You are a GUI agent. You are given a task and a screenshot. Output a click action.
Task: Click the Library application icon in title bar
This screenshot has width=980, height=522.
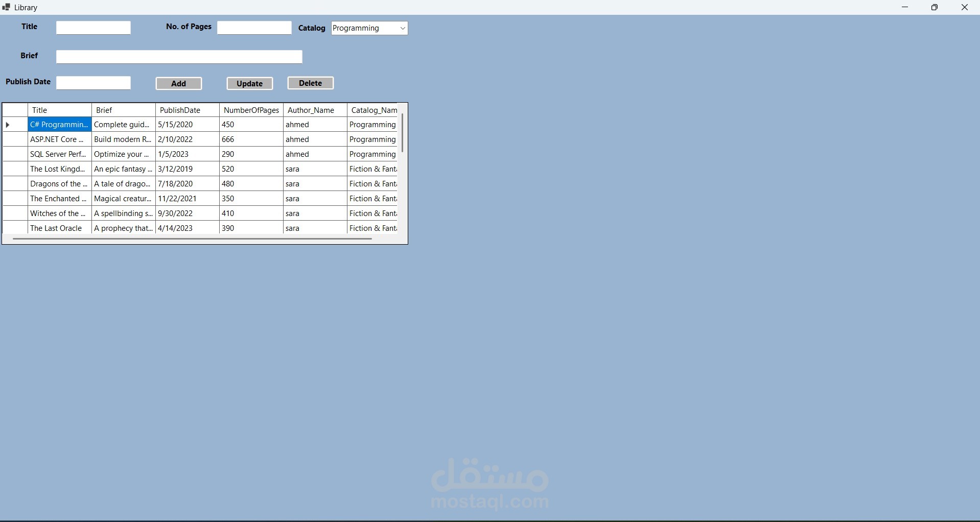[6, 7]
